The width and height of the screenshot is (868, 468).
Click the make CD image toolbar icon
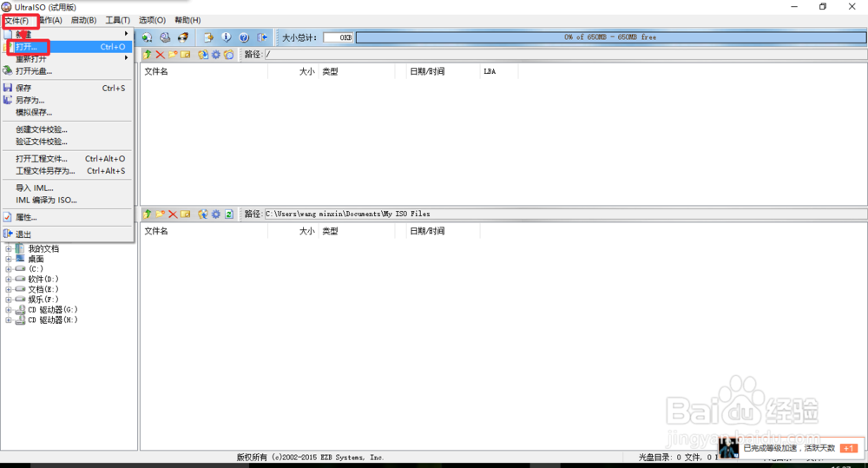tap(147, 37)
